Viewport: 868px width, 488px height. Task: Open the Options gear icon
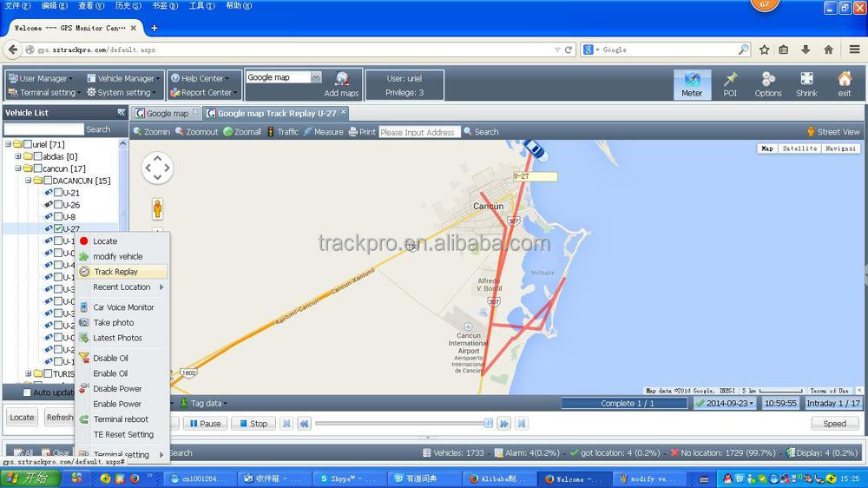(x=768, y=80)
